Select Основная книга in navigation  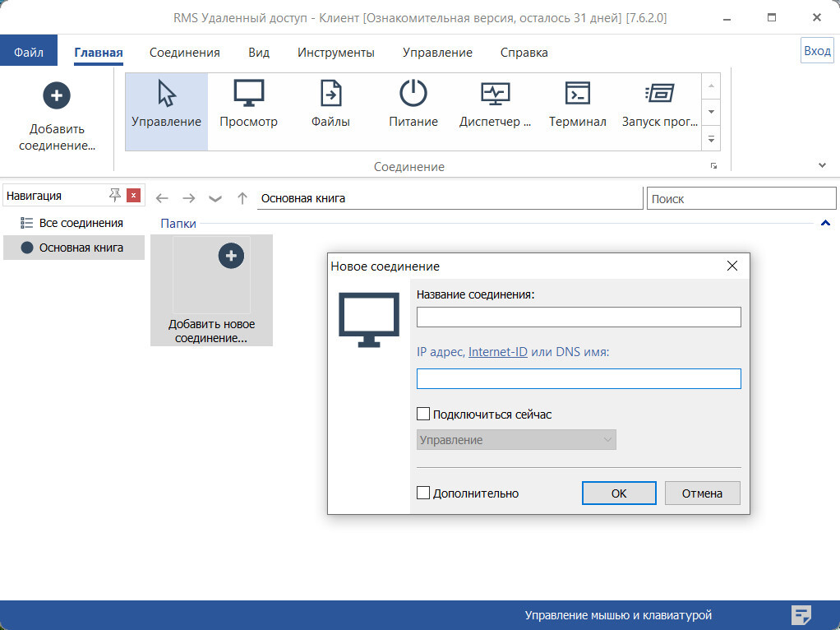pos(74,248)
